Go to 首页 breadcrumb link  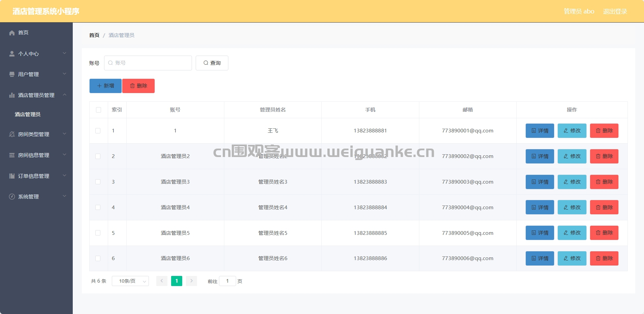[x=94, y=35]
